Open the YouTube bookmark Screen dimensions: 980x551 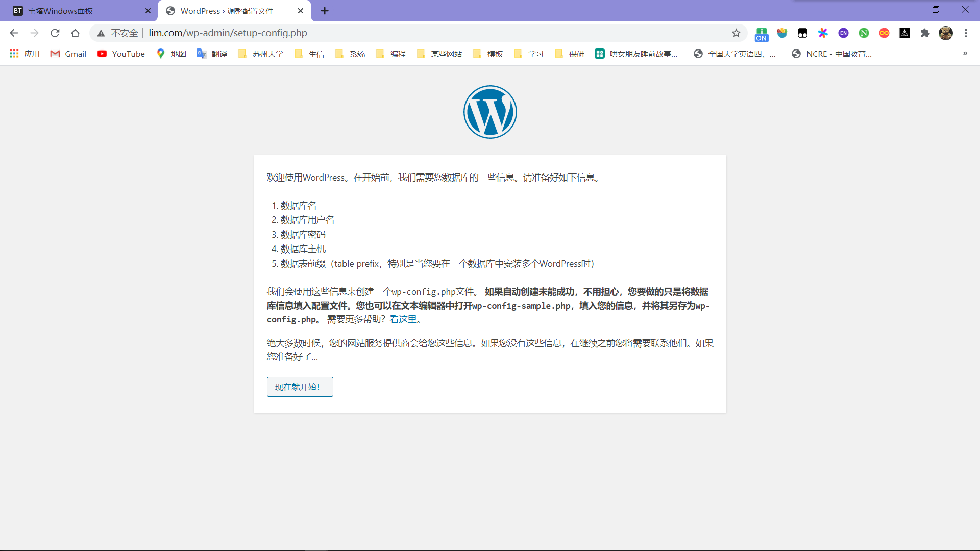(x=121, y=54)
